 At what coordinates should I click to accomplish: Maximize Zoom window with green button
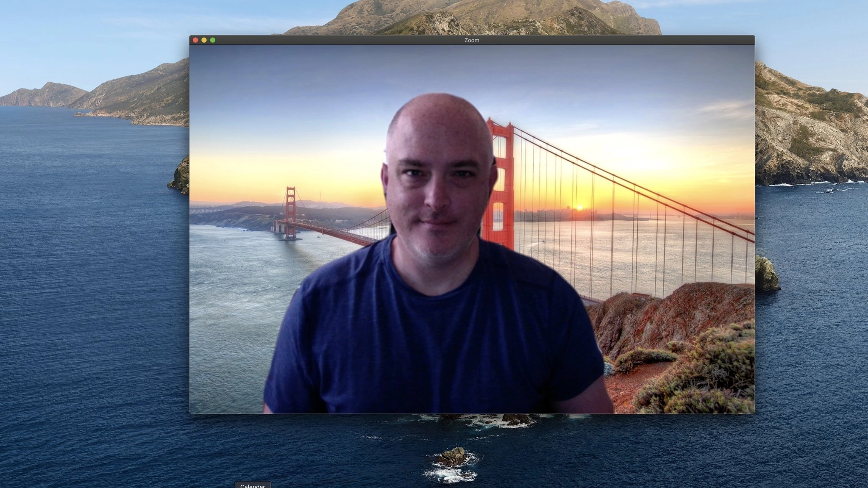213,40
